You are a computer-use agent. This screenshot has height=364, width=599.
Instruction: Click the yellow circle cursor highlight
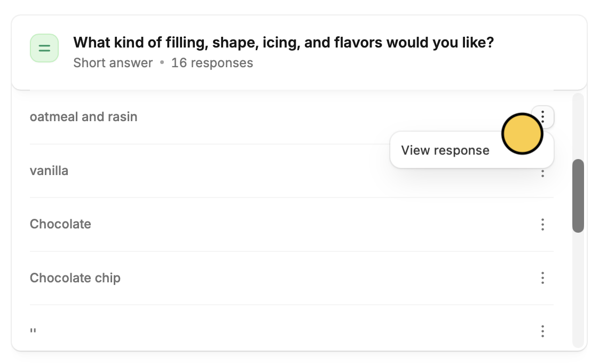click(522, 134)
